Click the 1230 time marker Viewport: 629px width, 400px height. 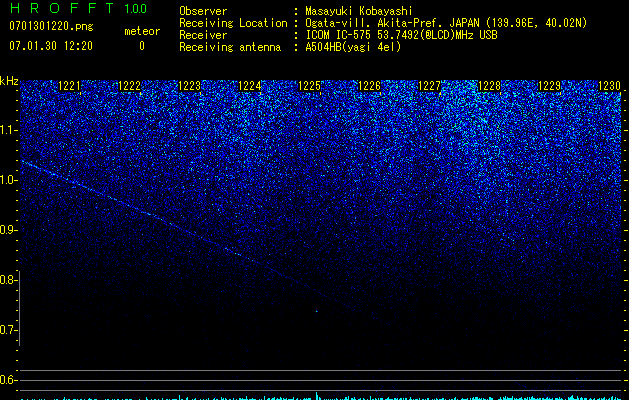click(609, 86)
